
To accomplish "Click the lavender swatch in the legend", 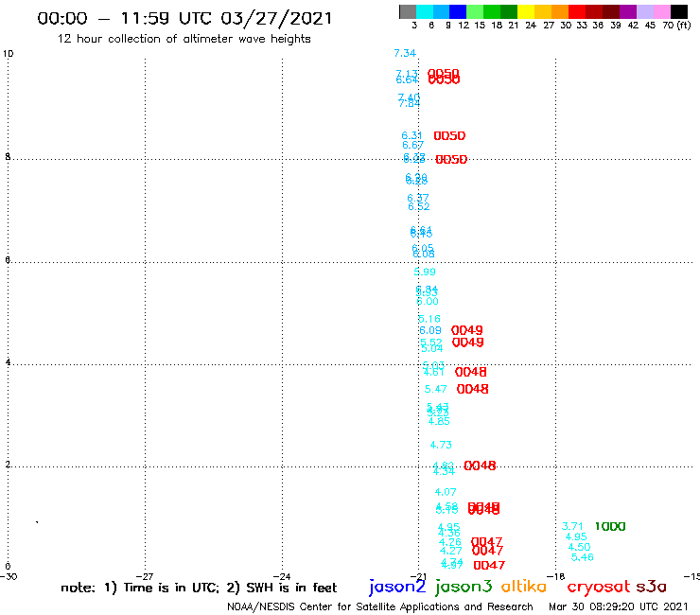I will (645, 11).
